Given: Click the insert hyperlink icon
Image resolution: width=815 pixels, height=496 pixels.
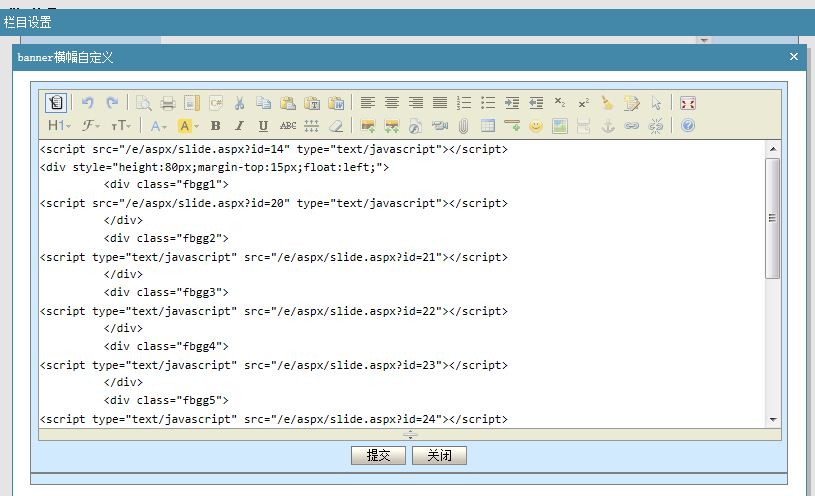Looking at the screenshot, I should (632, 126).
